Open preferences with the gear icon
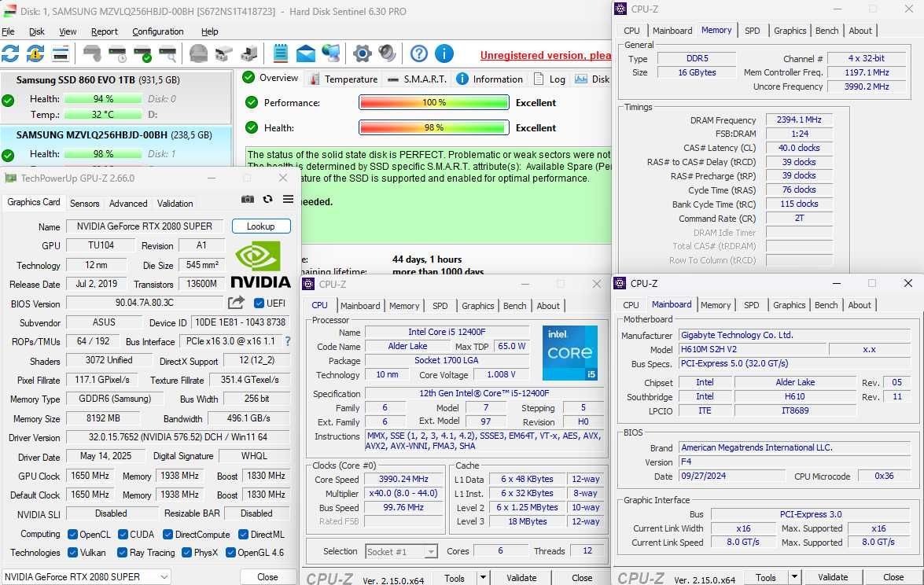This screenshot has height=585, width=924. click(362, 53)
